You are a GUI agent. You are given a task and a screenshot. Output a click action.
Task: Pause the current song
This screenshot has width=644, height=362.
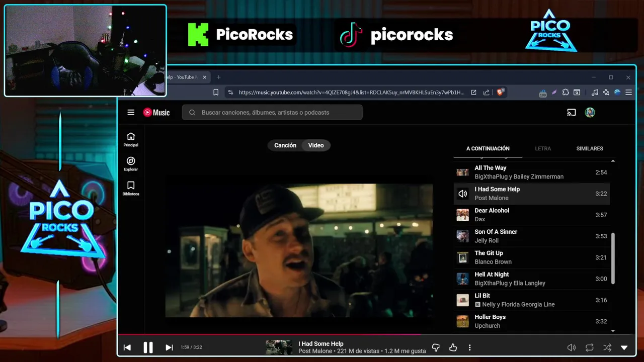tap(148, 347)
